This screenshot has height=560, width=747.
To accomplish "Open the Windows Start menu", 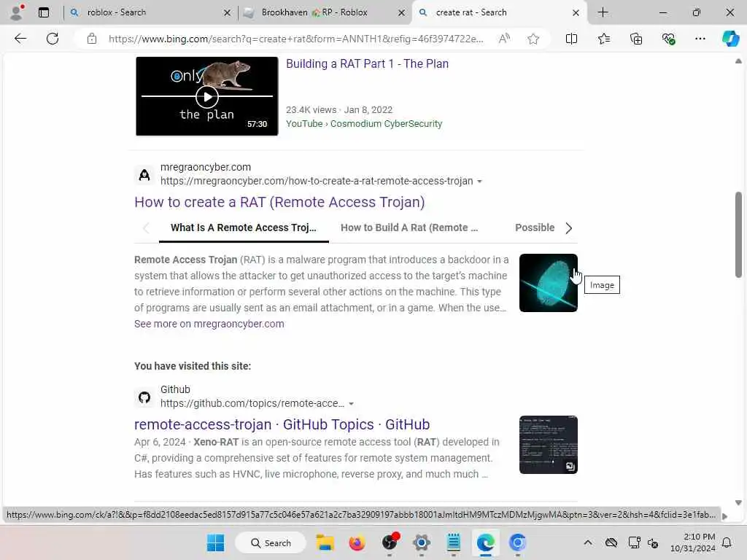I will pos(215,542).
